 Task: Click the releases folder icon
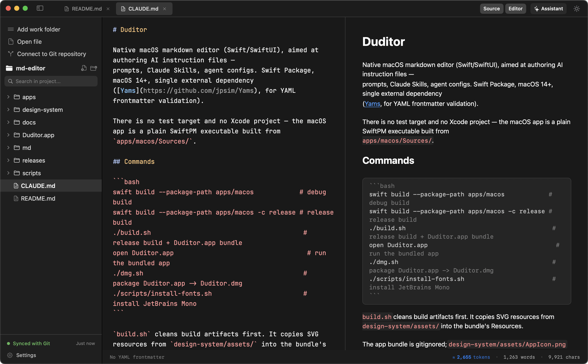17,160
